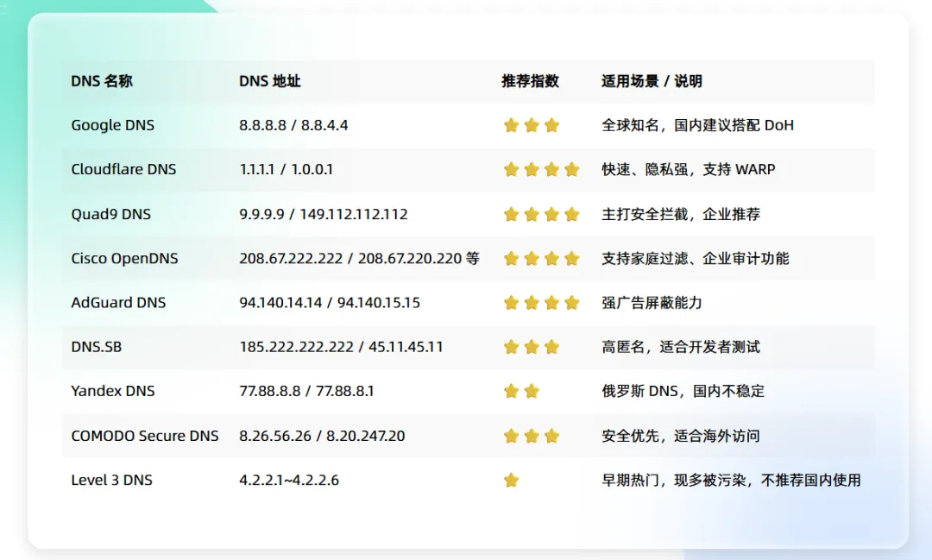This screenshot has height=560, width=932.
Task: Click '主打安全拦截，企业推荐' description
Action: [681, 214]
